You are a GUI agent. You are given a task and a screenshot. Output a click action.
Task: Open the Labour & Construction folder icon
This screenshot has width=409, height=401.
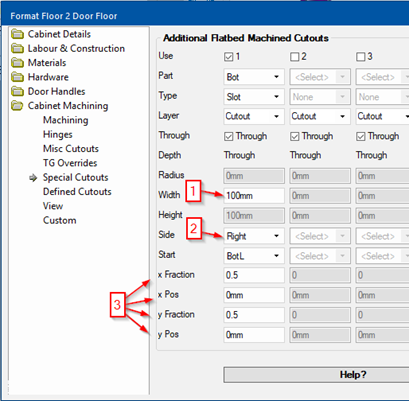17,48
